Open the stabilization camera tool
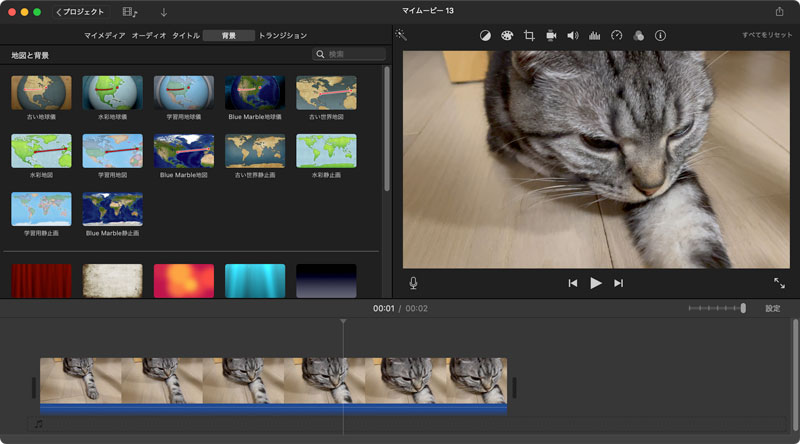The height and width of the screenshot is (444, 800). (x=551, y=35)
